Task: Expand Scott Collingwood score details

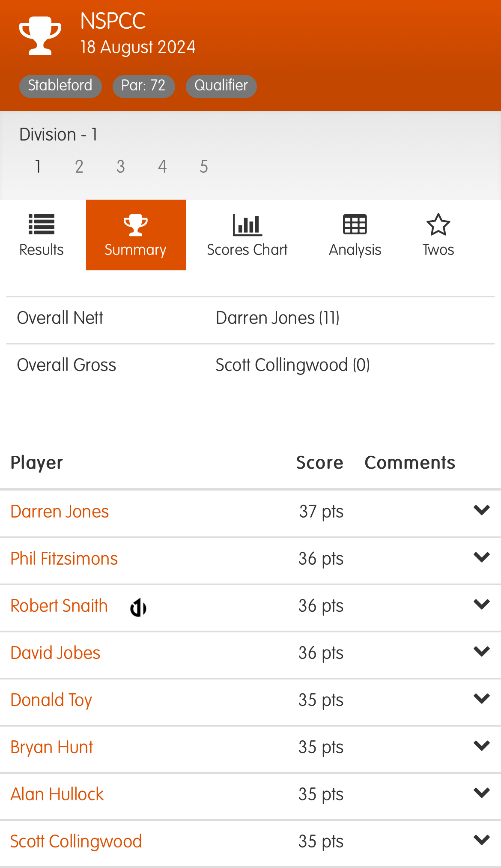Action: [481, 840]
